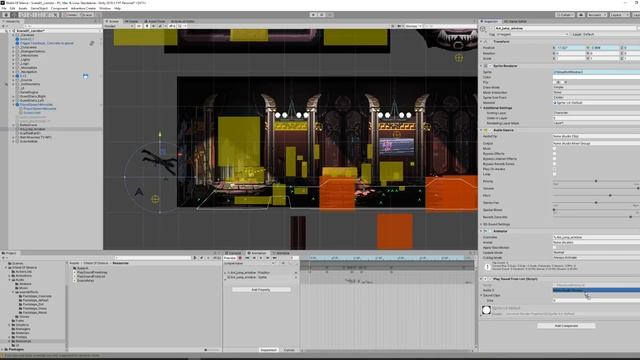Viewport: 640px width, 360px height.
Task: Open the Component menu
Action: 59,8
